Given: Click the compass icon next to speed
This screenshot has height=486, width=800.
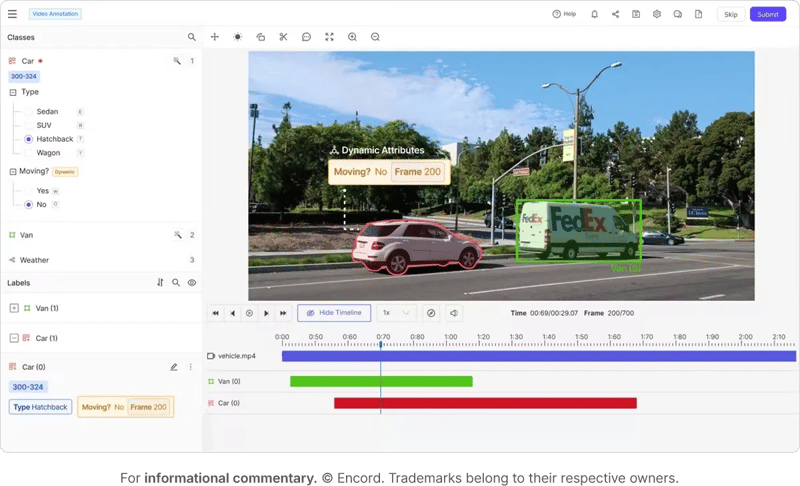Looking at the screenshot, I should point(431,313).
